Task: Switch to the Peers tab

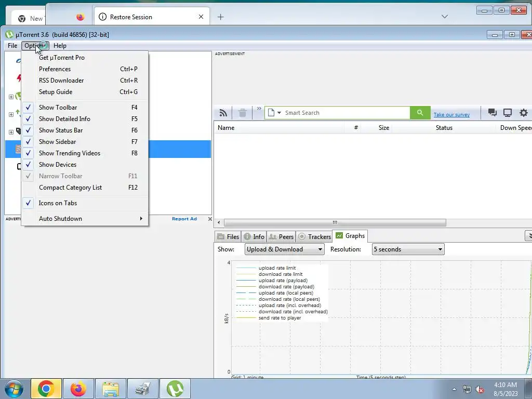Action: pyautogui.click(x=281, y=237)
